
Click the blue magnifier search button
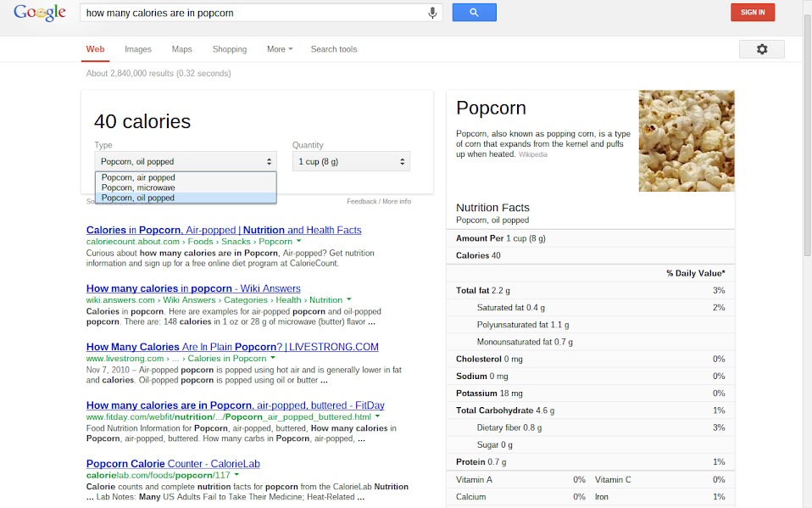pyautogui.click(x=475, y=13)
